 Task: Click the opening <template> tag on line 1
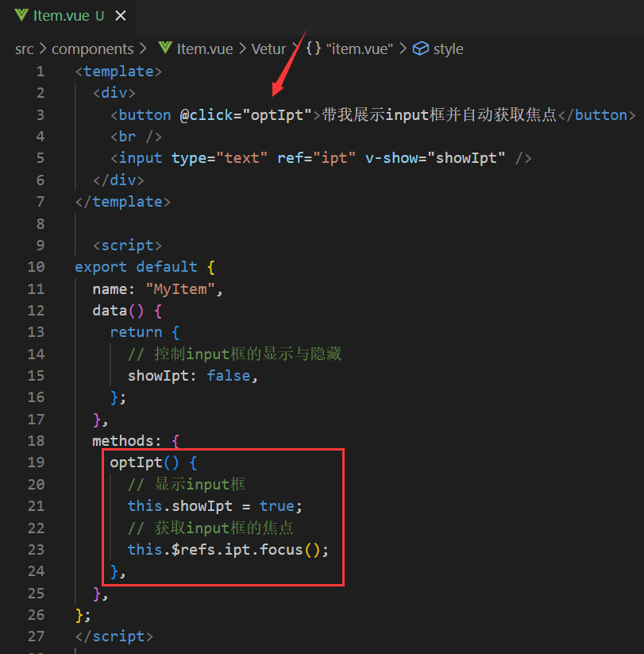[x=118, y=72]
